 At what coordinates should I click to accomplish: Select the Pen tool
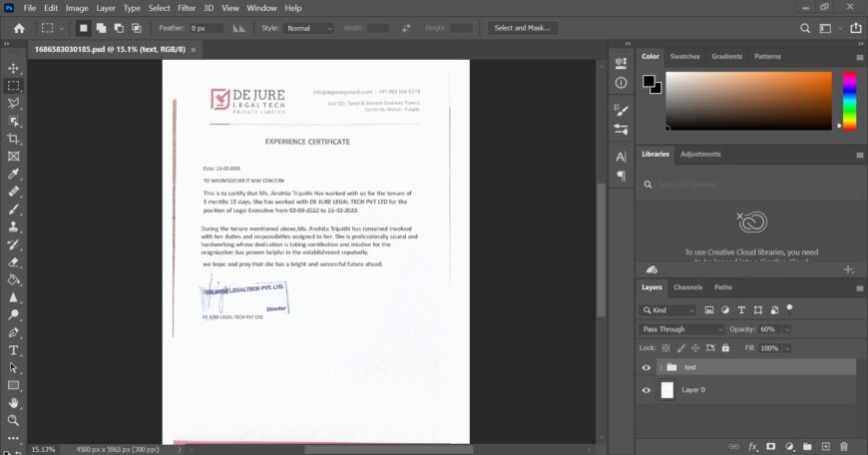[x=13, y=332]
